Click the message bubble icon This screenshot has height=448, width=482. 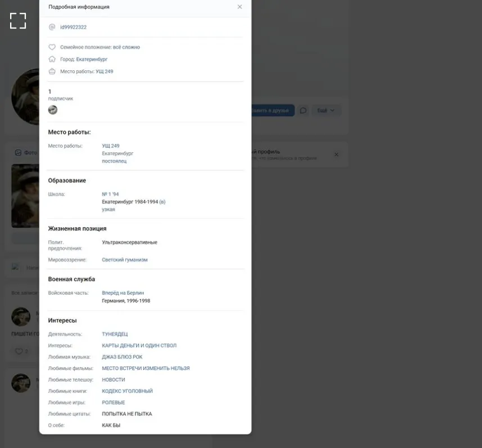pos(303,110)
